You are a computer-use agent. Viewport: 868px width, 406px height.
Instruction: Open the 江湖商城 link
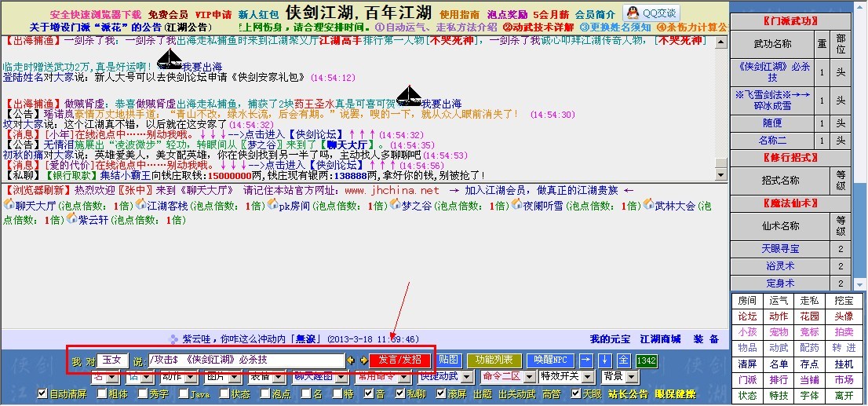(x=660, y=339)
